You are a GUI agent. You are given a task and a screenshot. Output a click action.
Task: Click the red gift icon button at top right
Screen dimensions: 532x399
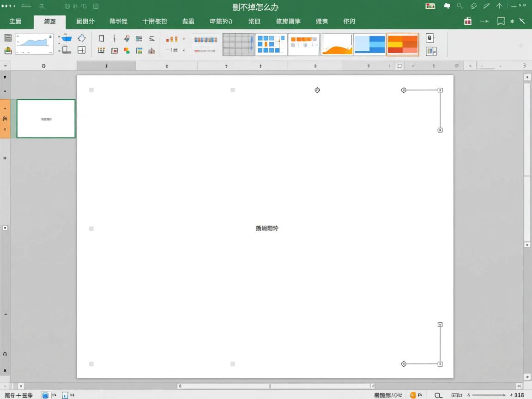[468, 21]
